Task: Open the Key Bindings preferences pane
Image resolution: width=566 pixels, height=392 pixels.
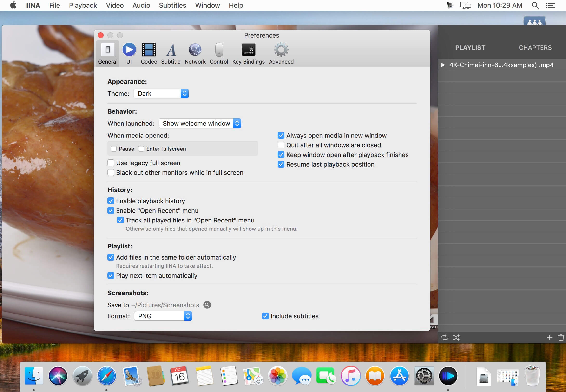Action: tap(248, 53)
